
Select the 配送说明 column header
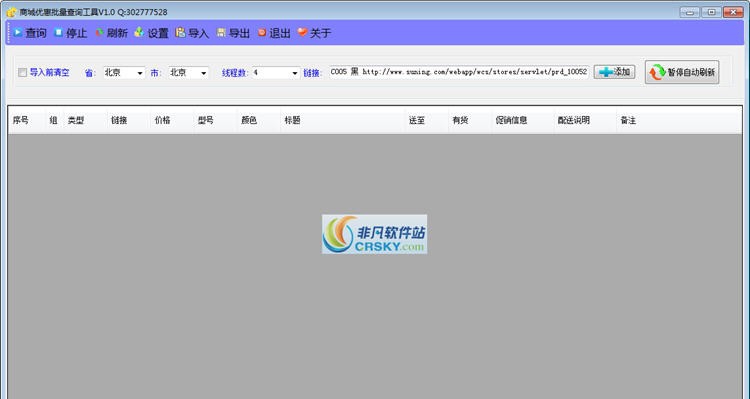point(585,120)
